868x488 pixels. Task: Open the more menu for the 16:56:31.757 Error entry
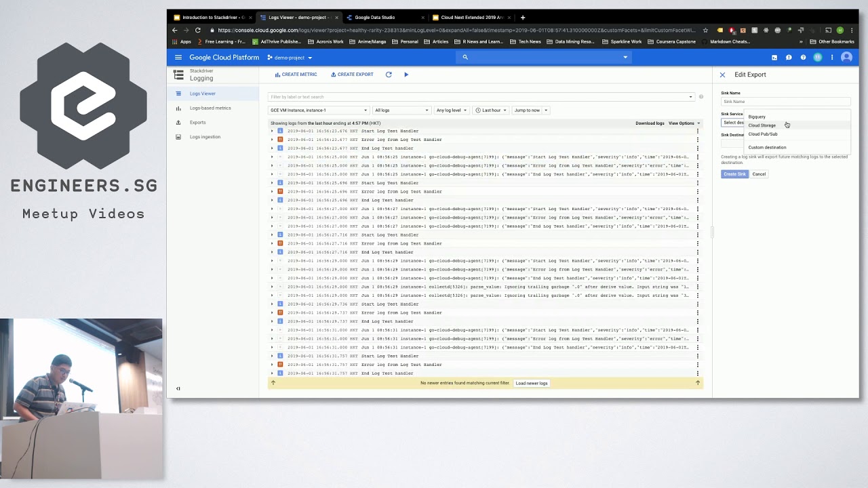pyautogui.click(x=697, y=365)
